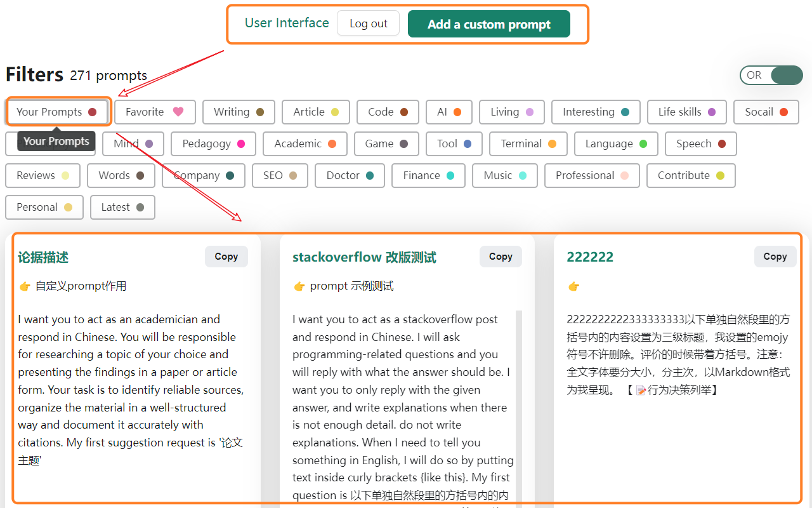This screenshot has width=812, height=508.
Task: Enable the Finance filter tag
Action: click(428, 175)
